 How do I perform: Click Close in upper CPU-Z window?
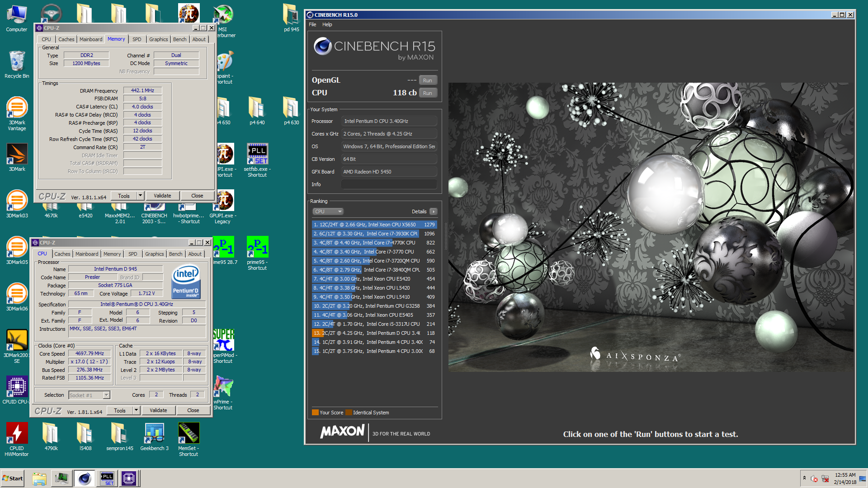point(197,196)
